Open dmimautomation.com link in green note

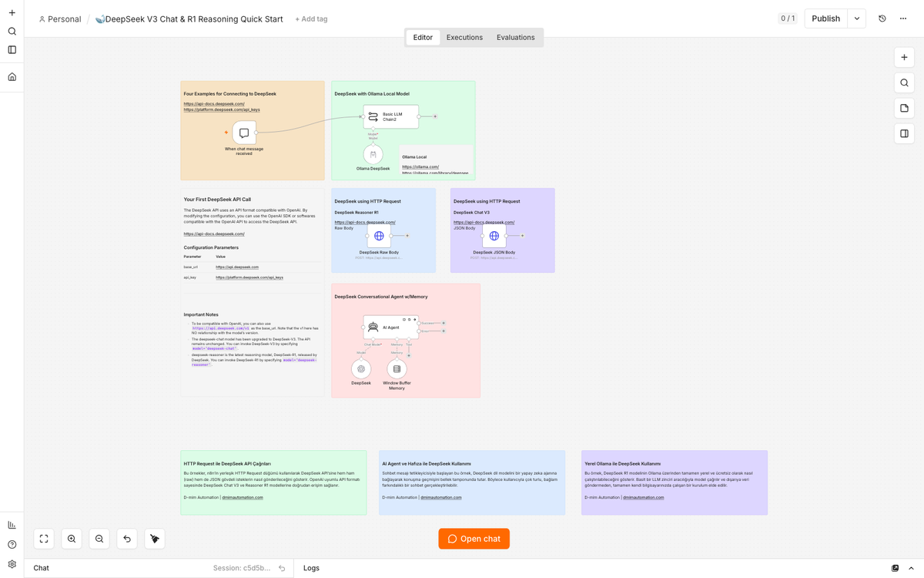(242, 498)
